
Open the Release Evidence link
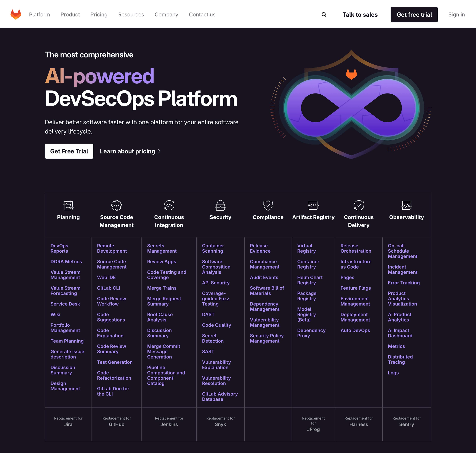click(x=260, y=248)
